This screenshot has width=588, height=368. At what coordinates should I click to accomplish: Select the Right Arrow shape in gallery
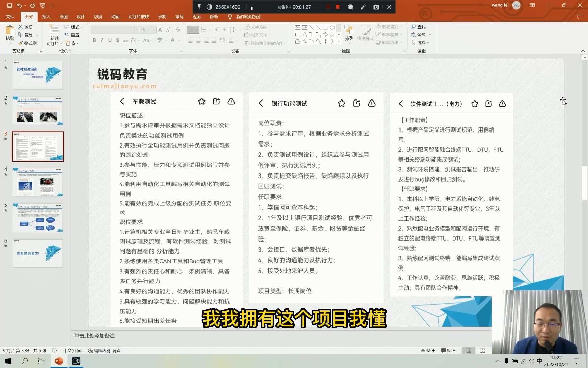(325, 34)
